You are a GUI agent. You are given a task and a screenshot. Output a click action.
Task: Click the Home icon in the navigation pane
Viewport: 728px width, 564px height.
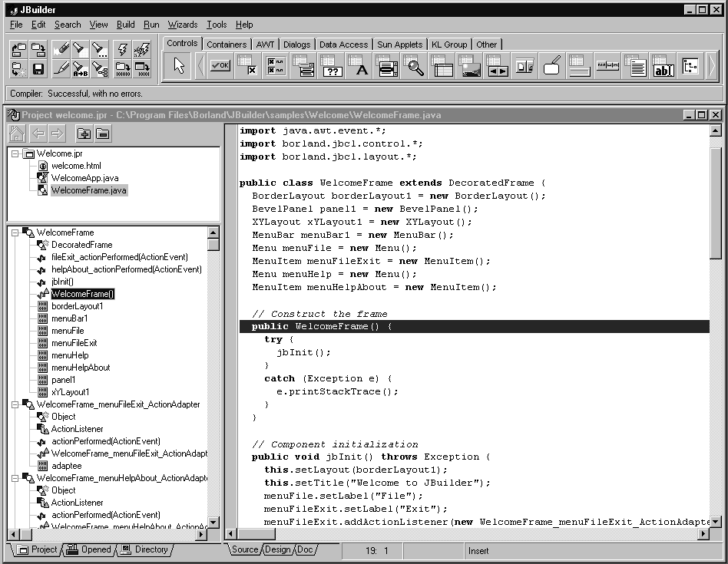[x=16, y=134]
